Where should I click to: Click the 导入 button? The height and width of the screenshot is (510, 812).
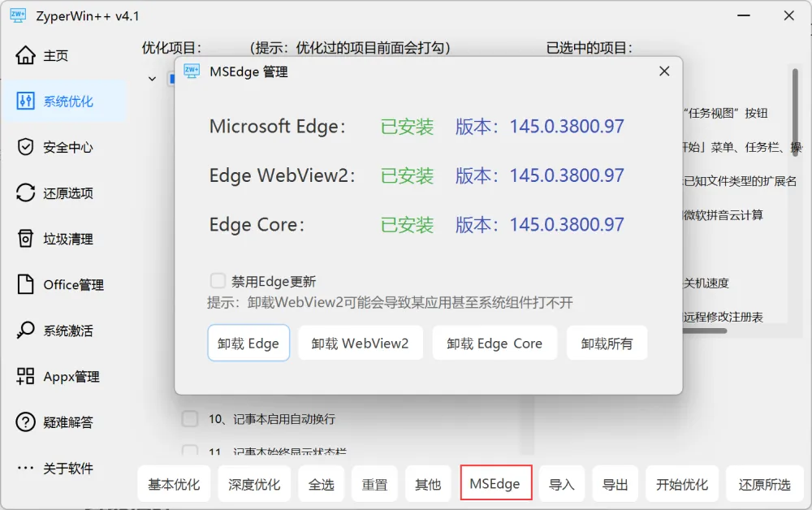(x=562, y=483)
